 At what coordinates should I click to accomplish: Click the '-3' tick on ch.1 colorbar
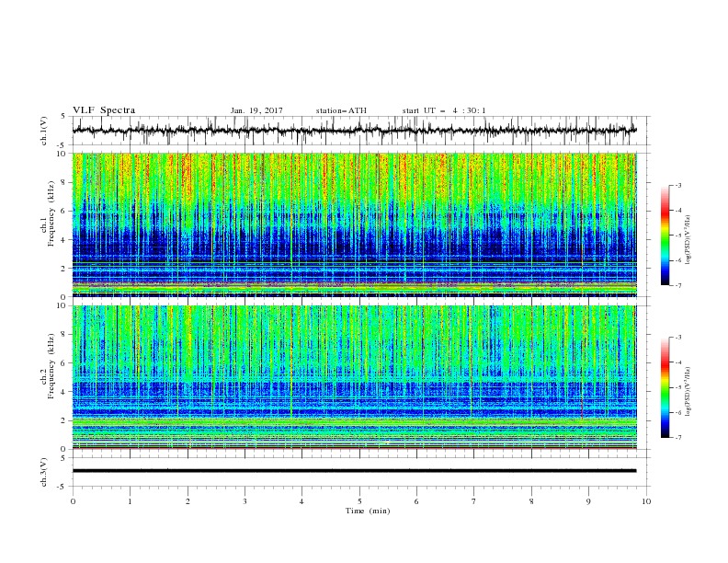click(x=677, y=185)
